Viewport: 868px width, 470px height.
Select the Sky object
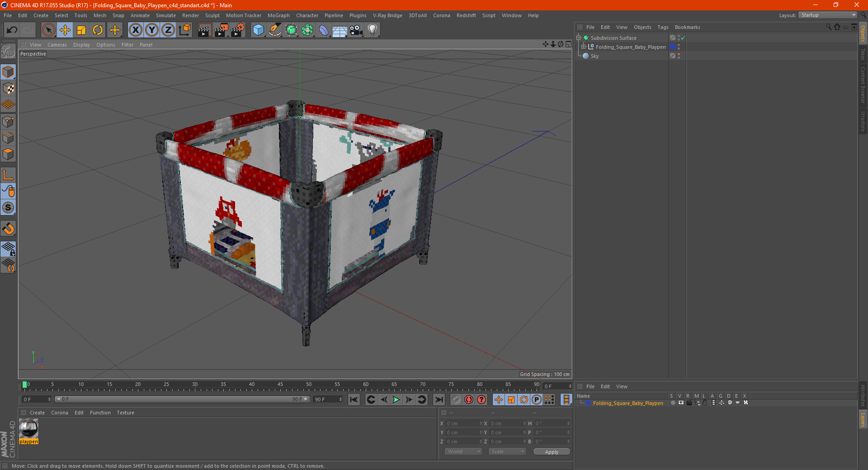click(x=594, y=56)
